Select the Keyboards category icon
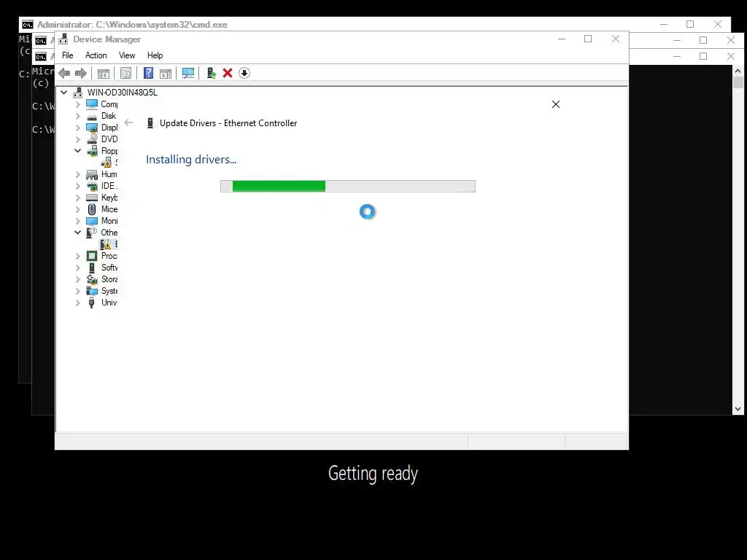747x560 pixels. click(92, 198)
